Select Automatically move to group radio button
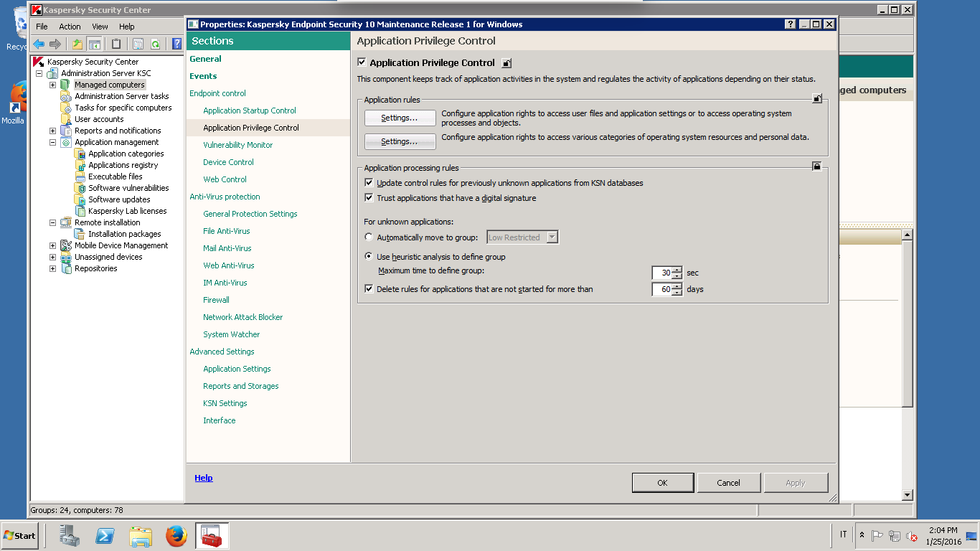This screenshot has width=980, height=551. (369, 237)
